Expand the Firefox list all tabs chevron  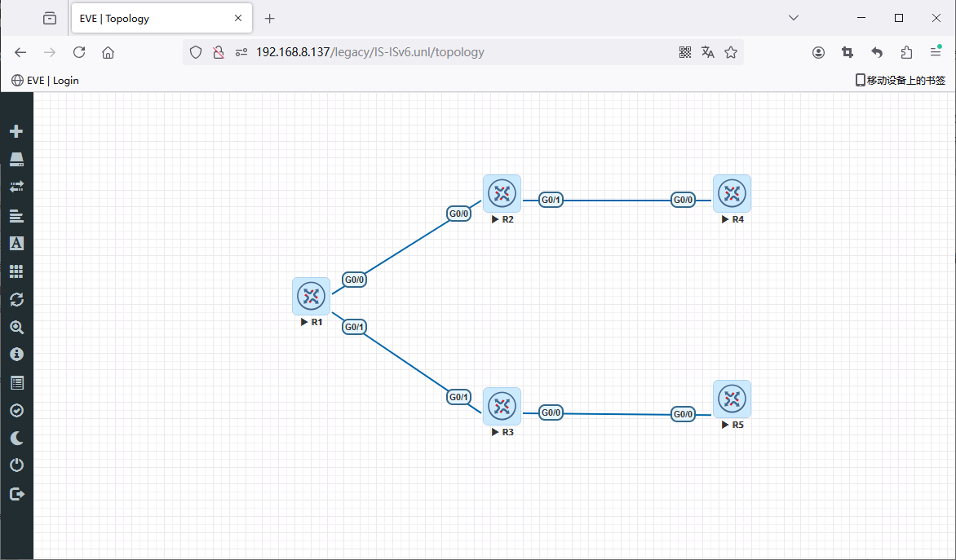[794, 18]
